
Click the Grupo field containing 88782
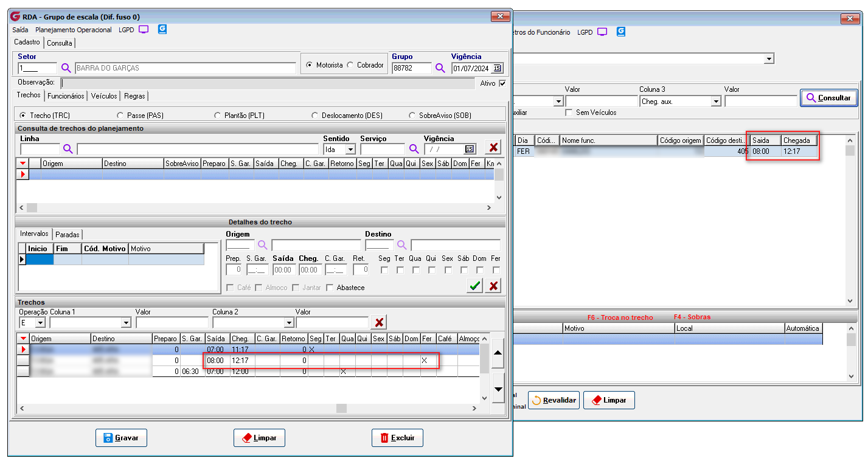[412, 68]
